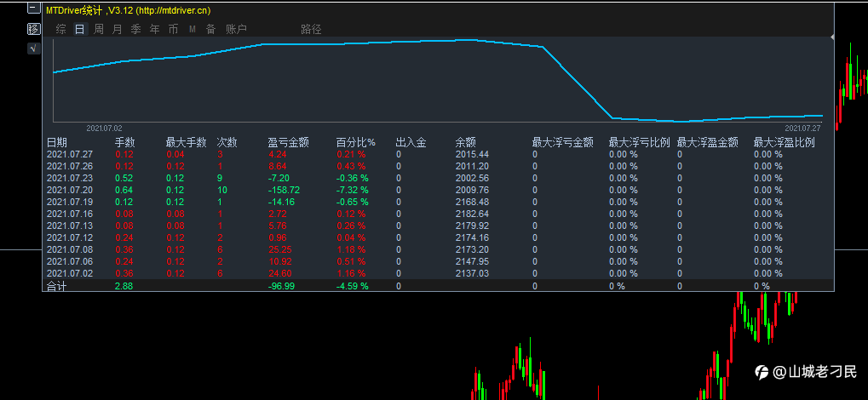868x400 pixels.
Task: Click the 25.25 profit amount
Action: point(279,249)
